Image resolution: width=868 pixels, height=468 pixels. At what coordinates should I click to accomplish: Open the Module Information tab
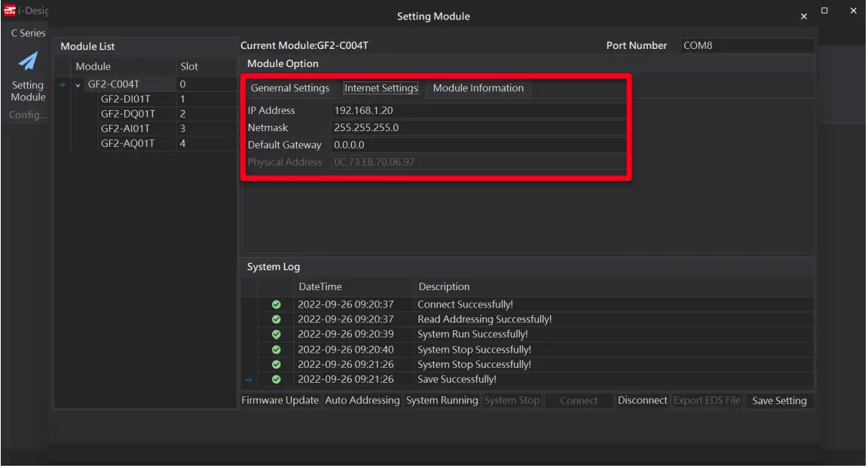(478, 88)
